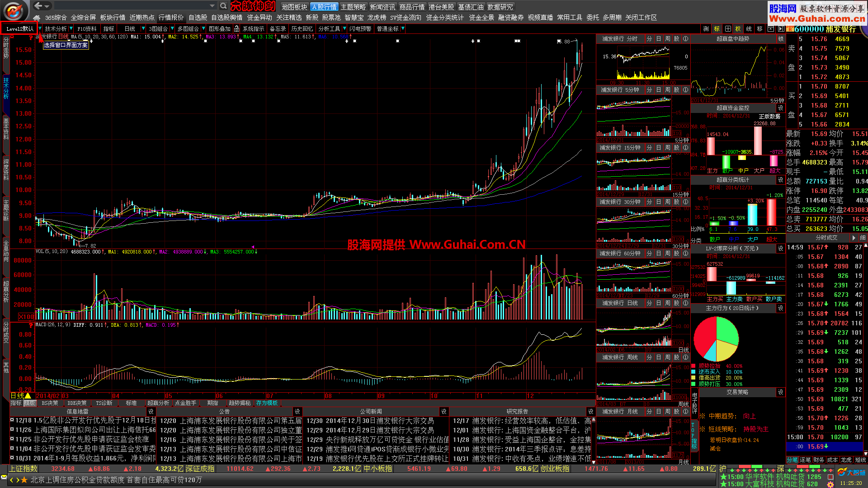Click info circle icon on 分时 mini chart
Viewport: 868px width, 488px height.
coord(686,39)
